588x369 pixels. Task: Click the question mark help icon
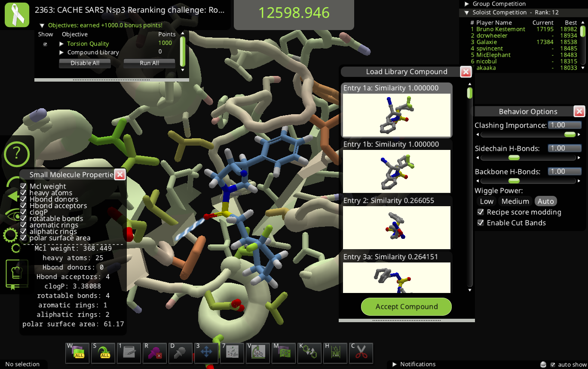click(x=17, y=153)
